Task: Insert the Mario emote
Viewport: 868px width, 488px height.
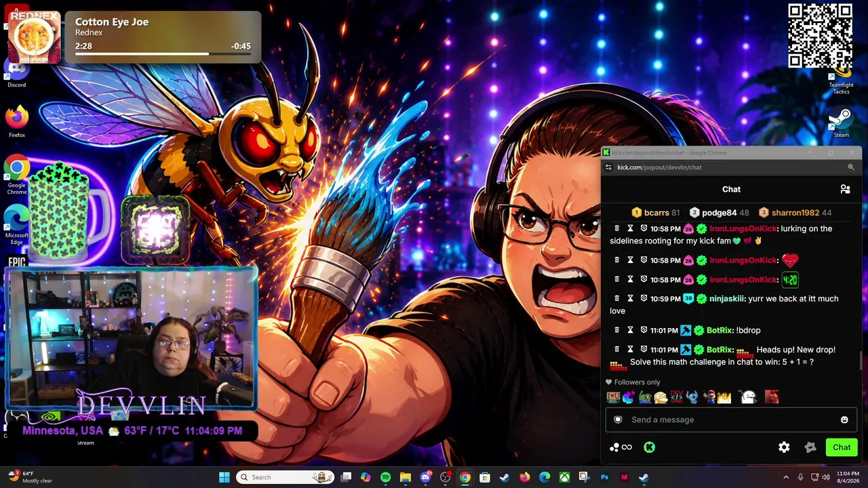Action: point(709,397)
